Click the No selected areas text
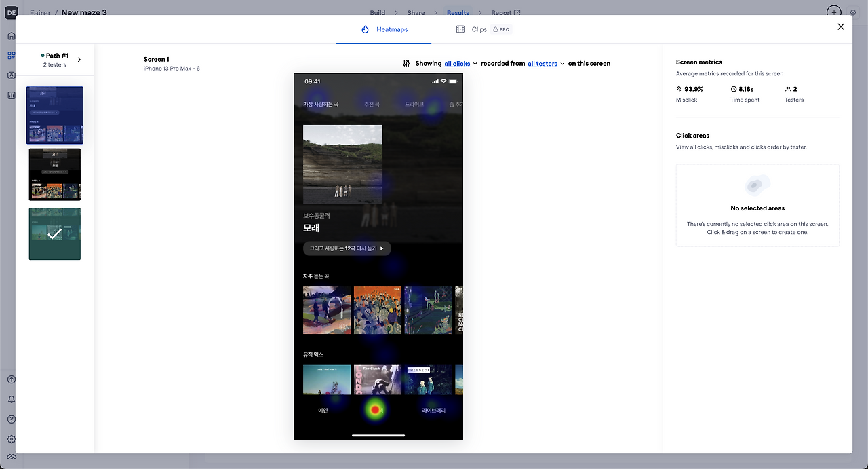The height and width of the screenshot is (469, 868). [x=757, y=208]
